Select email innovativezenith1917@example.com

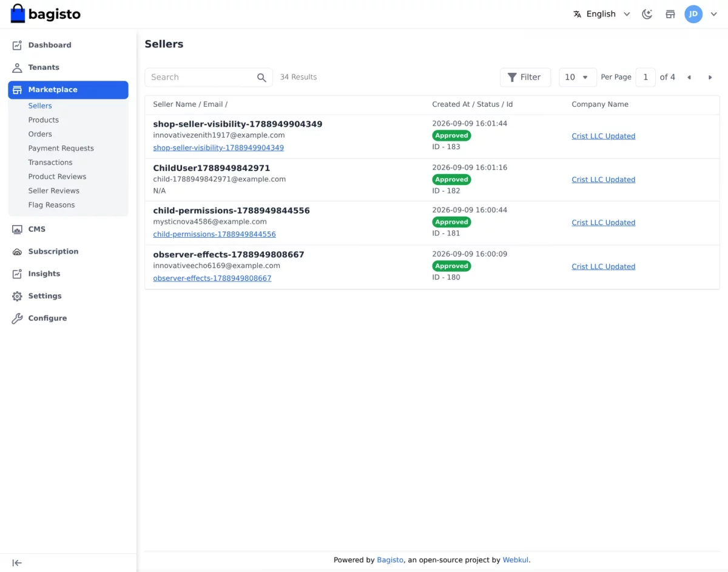[219, 135]
